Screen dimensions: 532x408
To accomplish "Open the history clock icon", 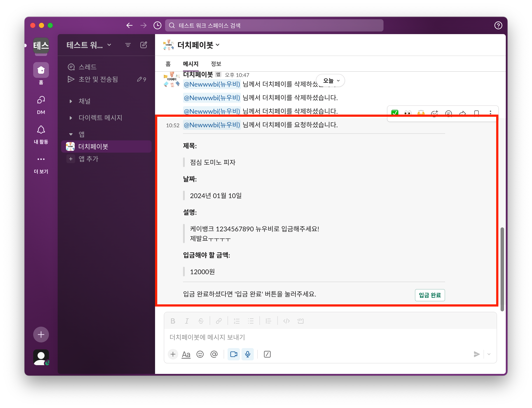I will coord(157,25).
